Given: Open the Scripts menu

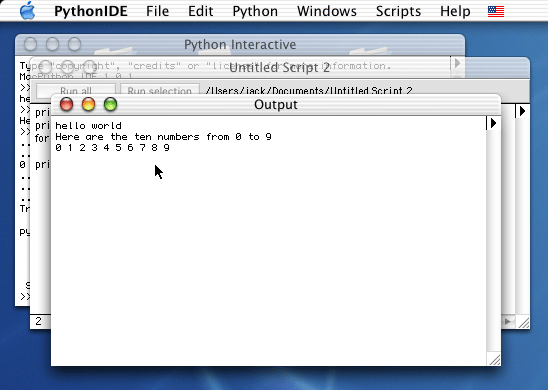Looking at the screenshot, I should coord(398,11).
